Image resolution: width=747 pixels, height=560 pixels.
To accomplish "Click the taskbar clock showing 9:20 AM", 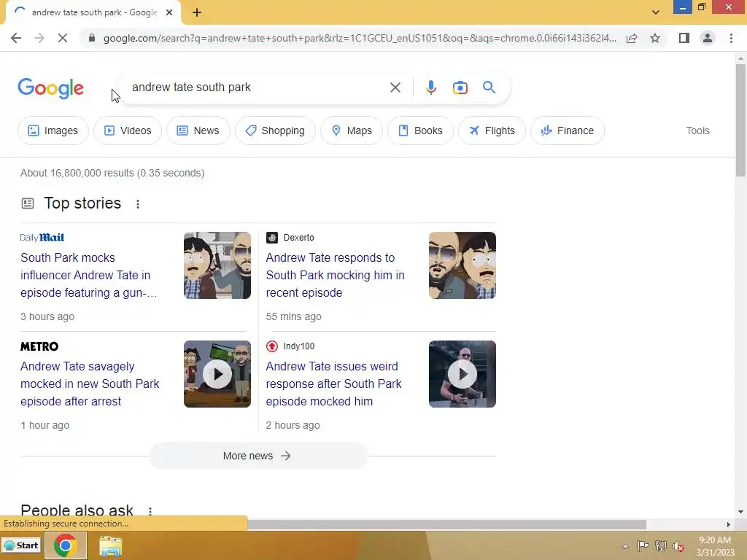I will (715, 546).
